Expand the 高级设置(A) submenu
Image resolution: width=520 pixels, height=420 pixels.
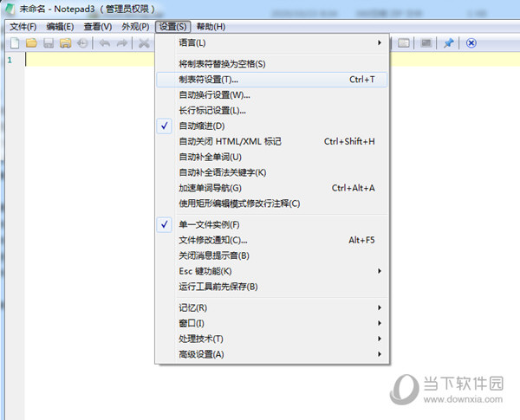click(x=272, y=354)
